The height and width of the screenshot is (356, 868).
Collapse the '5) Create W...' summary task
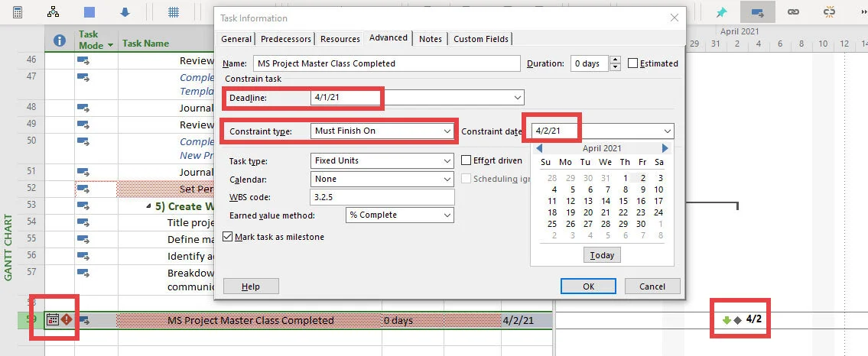click(148, 206)
